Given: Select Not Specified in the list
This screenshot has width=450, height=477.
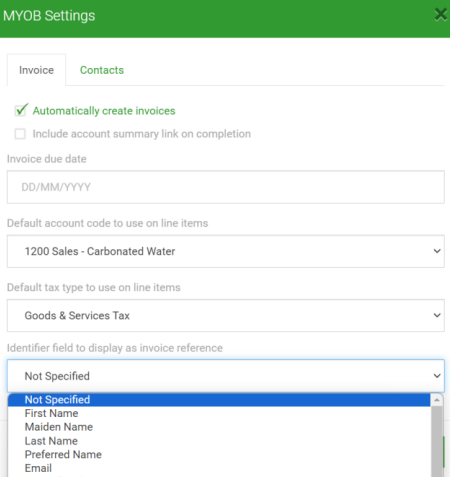Looking at the screenshot, I should click(x=219, y=400).
